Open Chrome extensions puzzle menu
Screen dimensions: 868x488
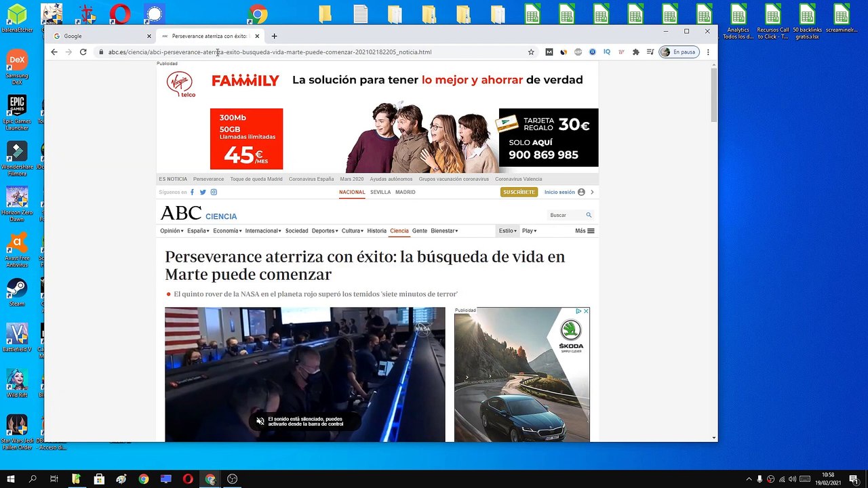click(x=635, y=52)
